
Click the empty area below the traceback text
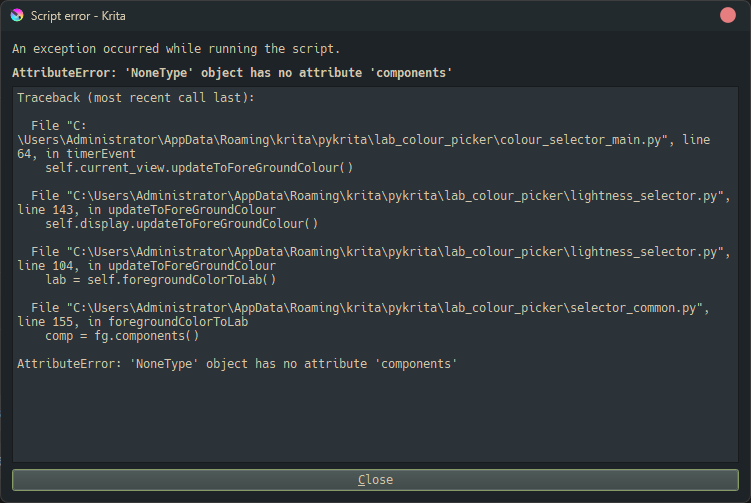click(375, 420)
